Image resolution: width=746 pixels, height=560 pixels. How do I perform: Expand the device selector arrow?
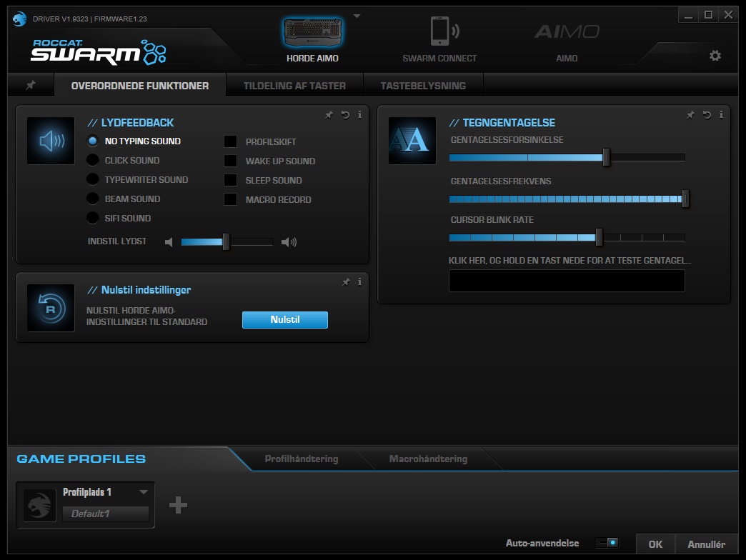click(357, 16)
